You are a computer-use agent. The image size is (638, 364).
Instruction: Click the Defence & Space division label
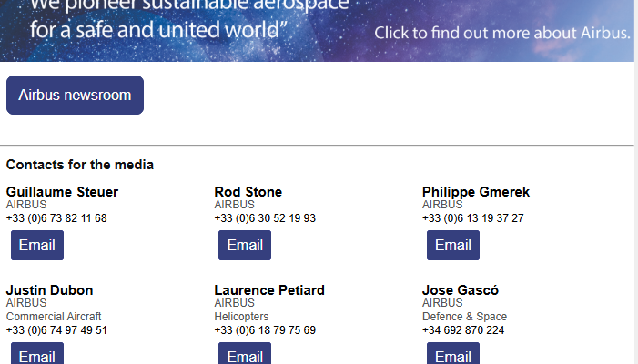pyautogui.click(x=465, y=317)
